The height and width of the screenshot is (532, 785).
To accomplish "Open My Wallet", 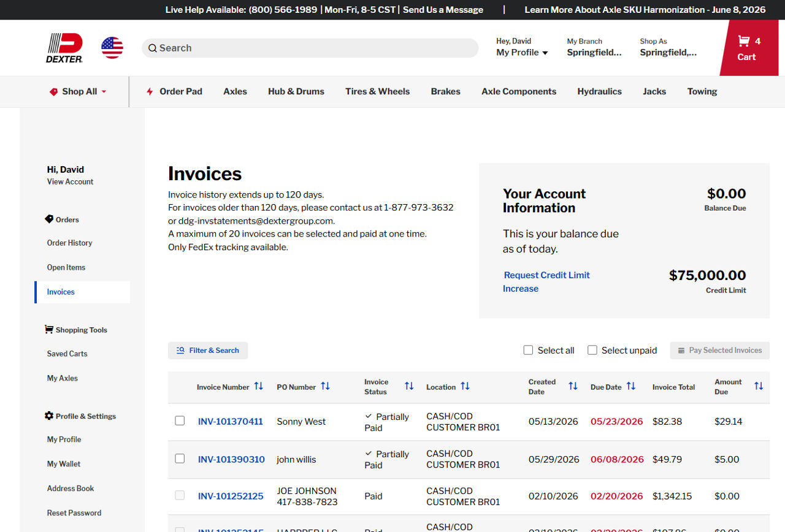I will click(x=64, y=464).
